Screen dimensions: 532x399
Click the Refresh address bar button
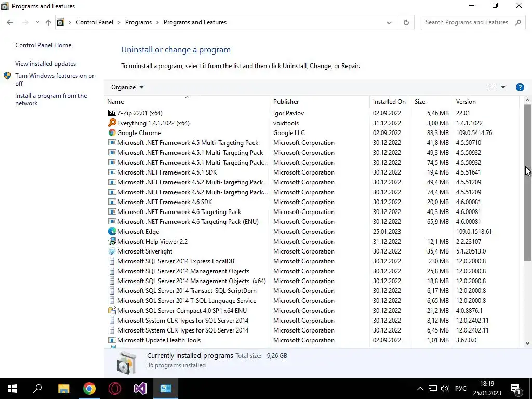406,22
